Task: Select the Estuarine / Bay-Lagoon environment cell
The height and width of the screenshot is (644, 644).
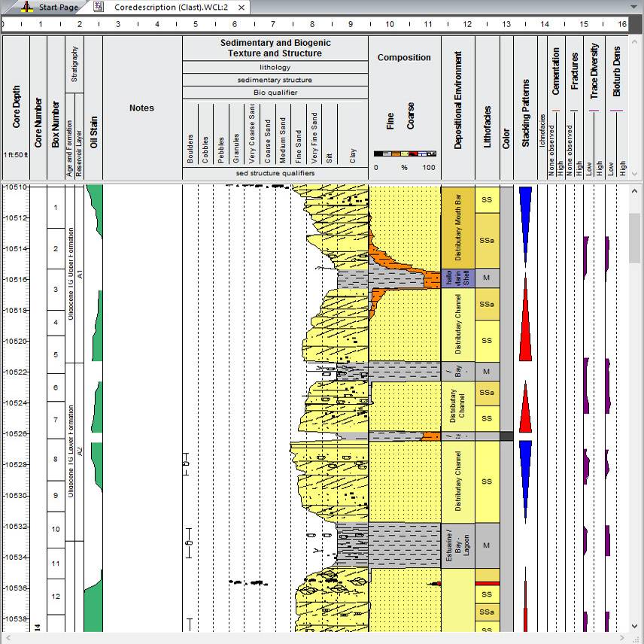Action: (x=458, y=545)
